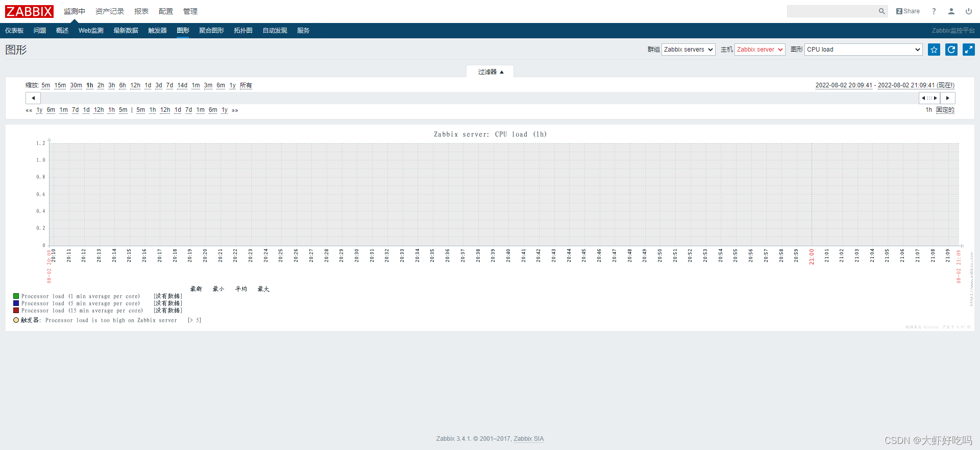Open the 群组 Zabbix servers dropdown

[688, 50]
